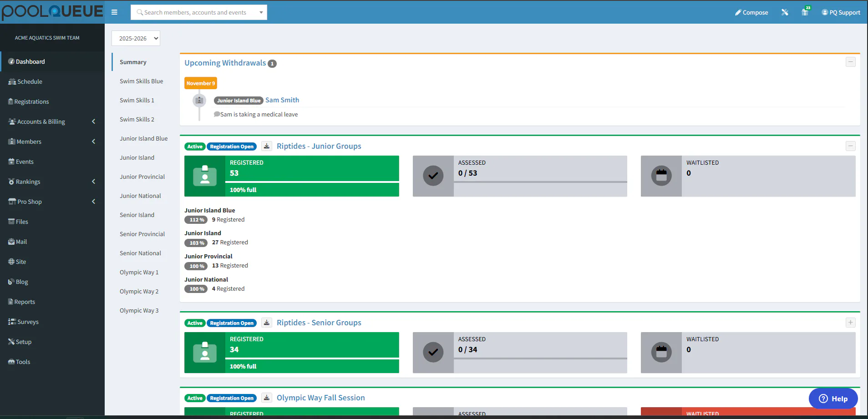The width and height of the screenshot is (868, 419).
Task: Toggle the sidebar hamburger menu
Action: click(114, 12)
